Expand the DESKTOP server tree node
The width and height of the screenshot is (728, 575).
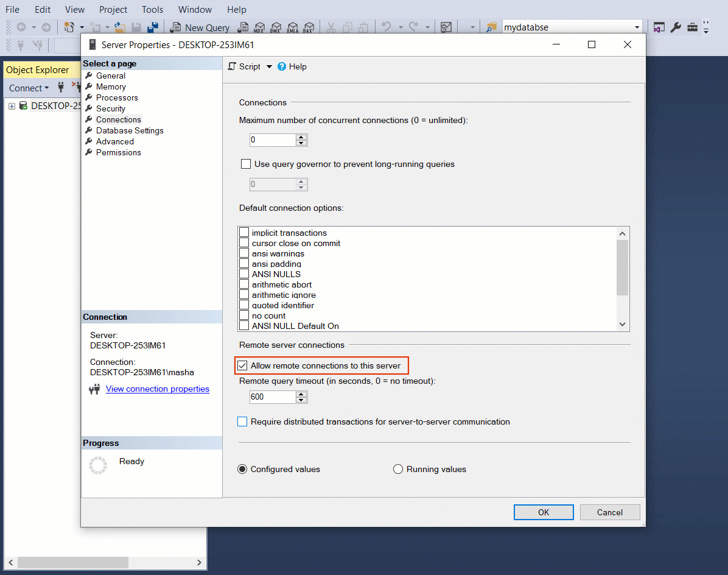(x=11, y=106)
